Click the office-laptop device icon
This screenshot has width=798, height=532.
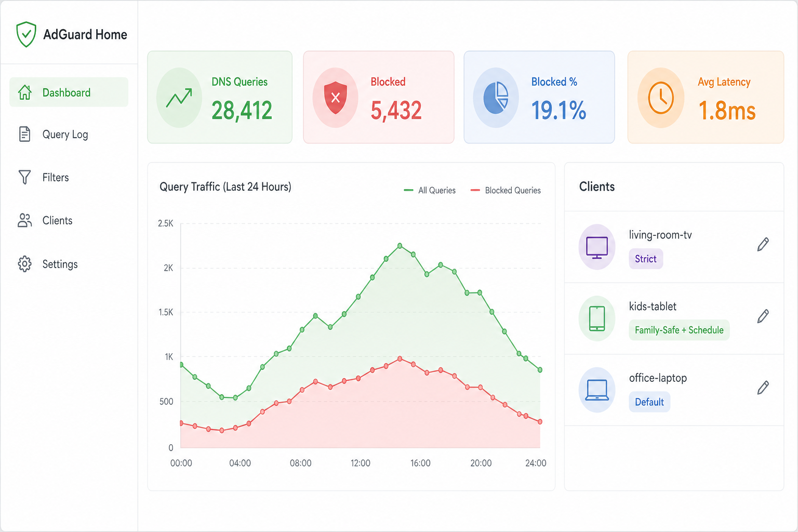597,390
